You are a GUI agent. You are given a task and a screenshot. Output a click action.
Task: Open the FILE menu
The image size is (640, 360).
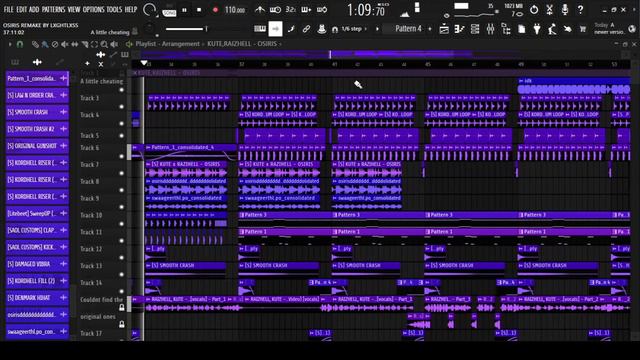click(8, 9)
